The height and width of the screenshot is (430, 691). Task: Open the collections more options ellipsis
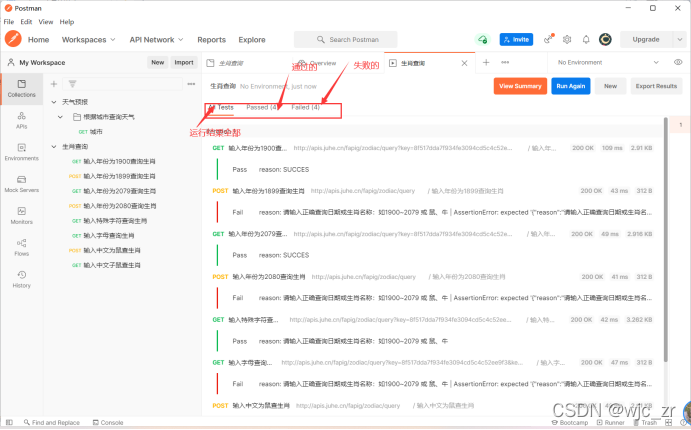pyautogui.click(x=191, y=84)
